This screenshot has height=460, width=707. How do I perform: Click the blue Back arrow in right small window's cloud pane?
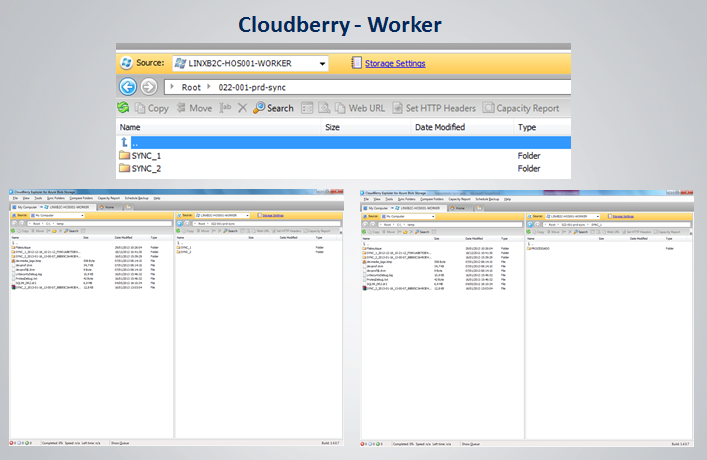(x=530, y=224)
